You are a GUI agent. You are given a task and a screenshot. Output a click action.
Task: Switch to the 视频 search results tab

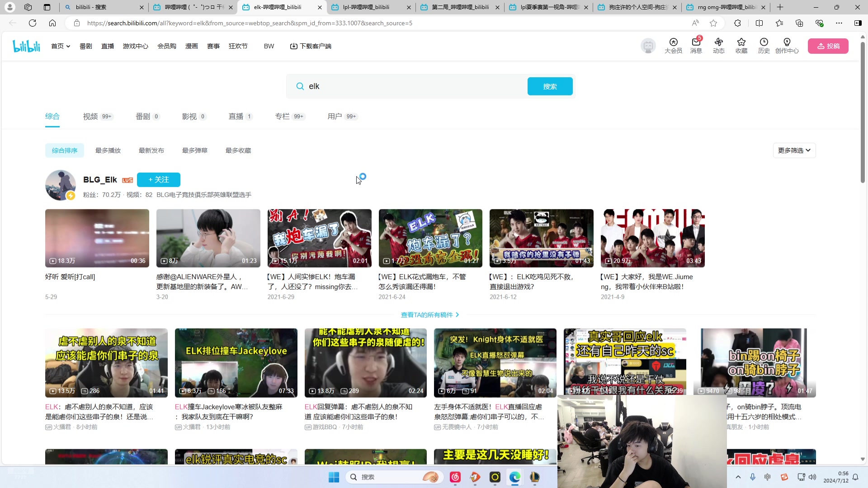[x=90, y=116]
